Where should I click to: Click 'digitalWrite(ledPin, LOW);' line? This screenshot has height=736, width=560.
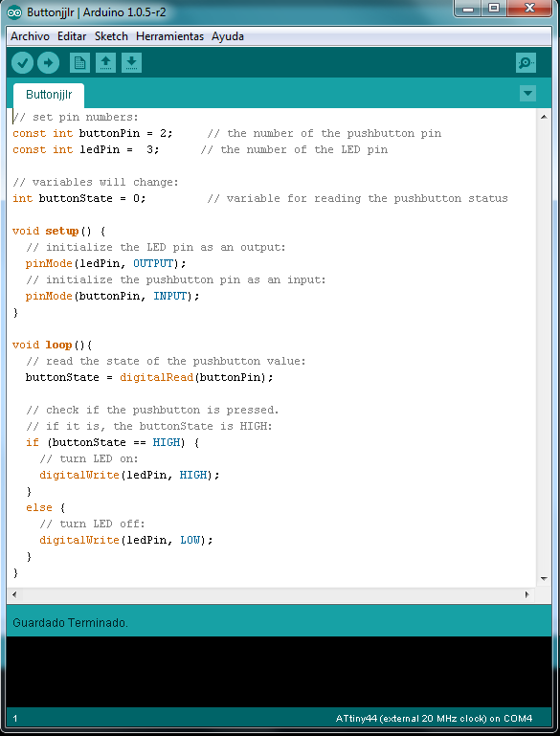pyautogui.click(x=126, y=540)
